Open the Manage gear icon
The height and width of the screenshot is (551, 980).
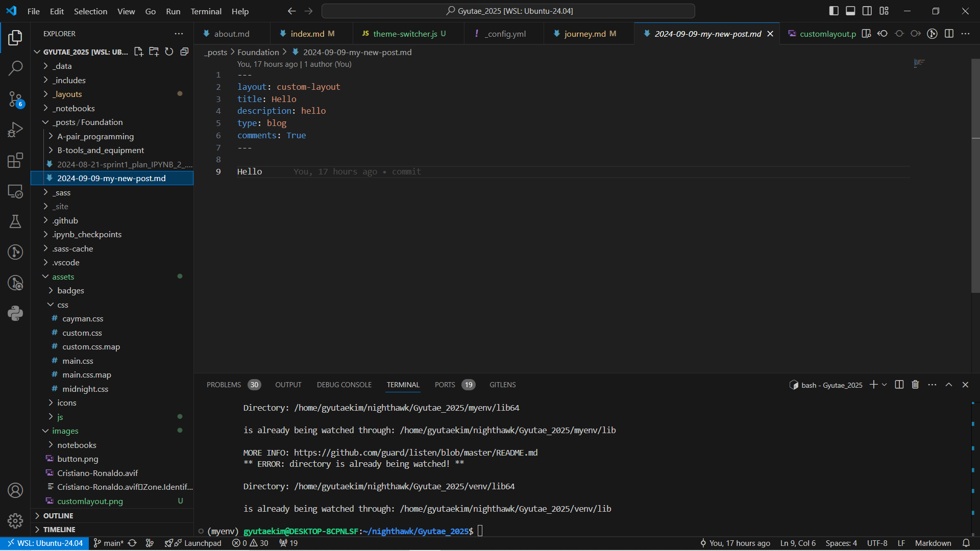[x=15, y=520]
